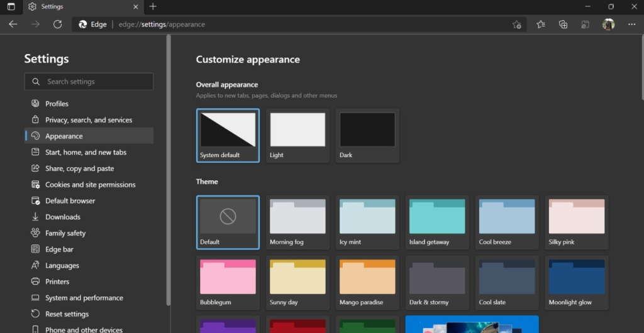
Task: Pick the Bubblegum theme
Action: (228, 283)
